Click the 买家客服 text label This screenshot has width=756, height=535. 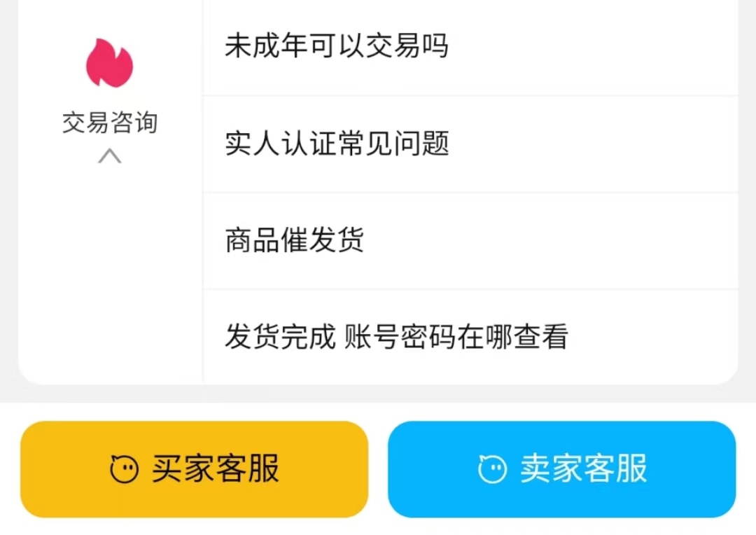pyautogui.click(x=216, y=468)
